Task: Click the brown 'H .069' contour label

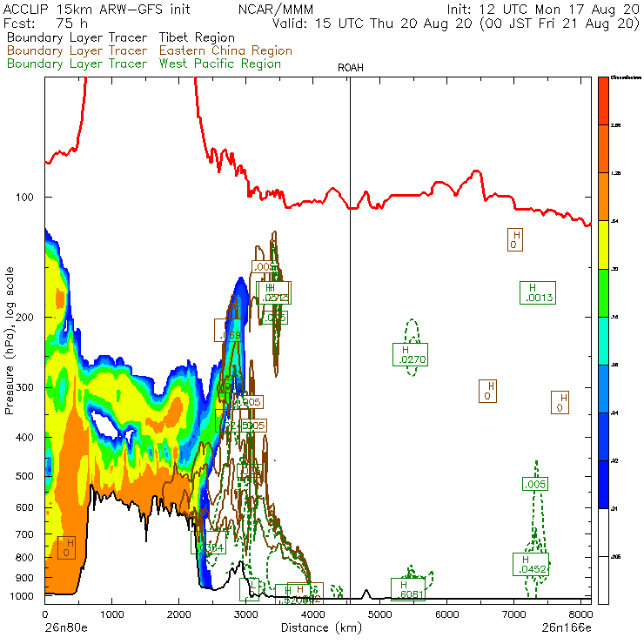Action: pos(229,330)
